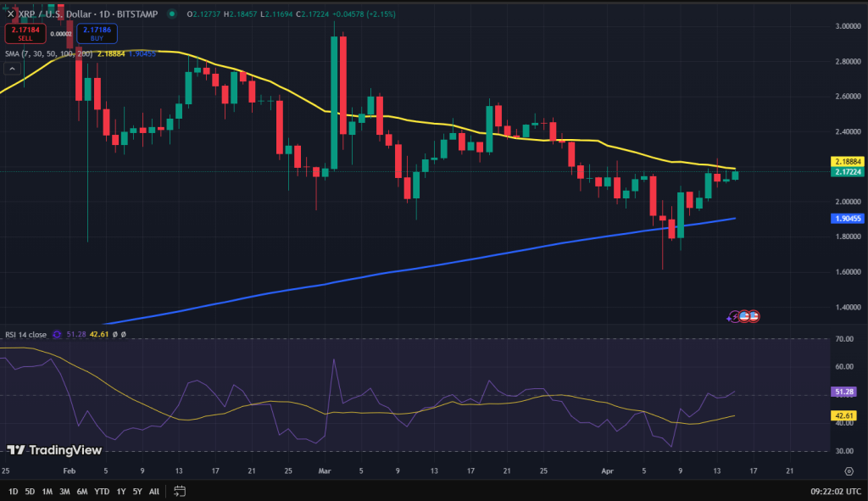Click the 1.40000 price axis label

click(x=848, y=307)
